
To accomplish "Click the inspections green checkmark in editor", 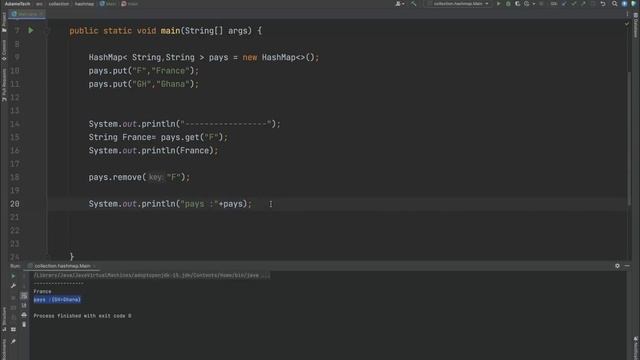I will tap(627, 24).
